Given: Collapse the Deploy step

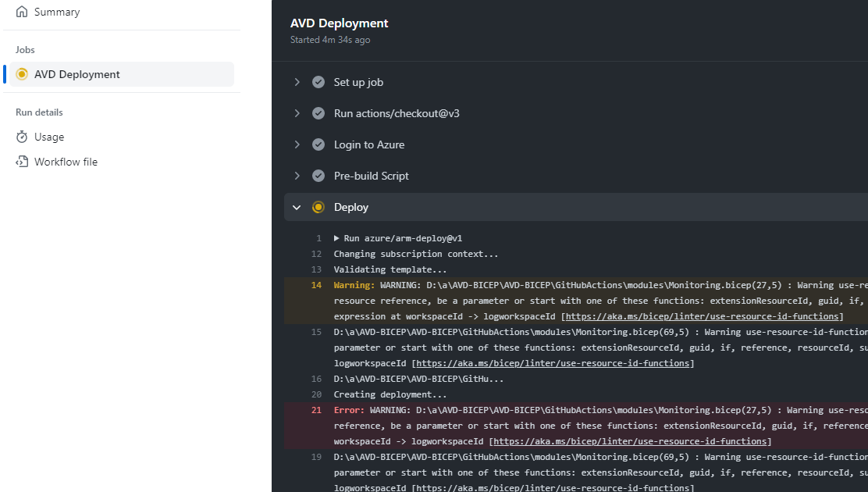Looking at the screenshot, I should 297,207.
